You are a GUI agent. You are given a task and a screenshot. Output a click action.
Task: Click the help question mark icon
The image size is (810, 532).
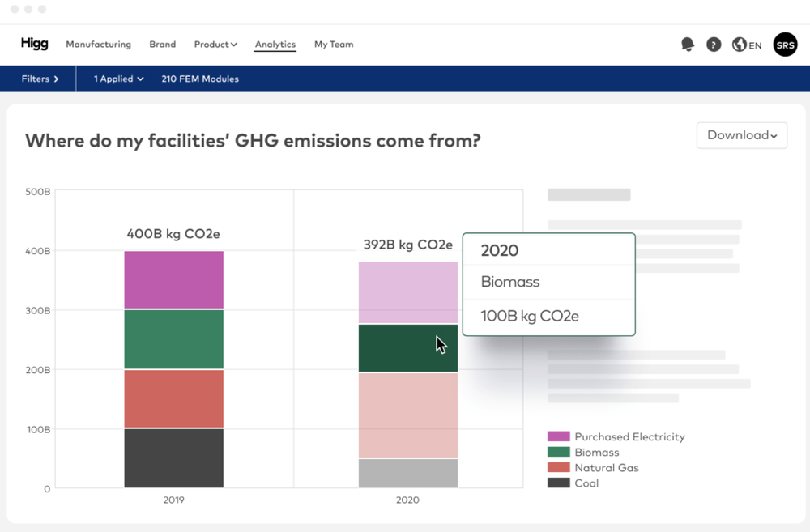click(x=714, y=45)
